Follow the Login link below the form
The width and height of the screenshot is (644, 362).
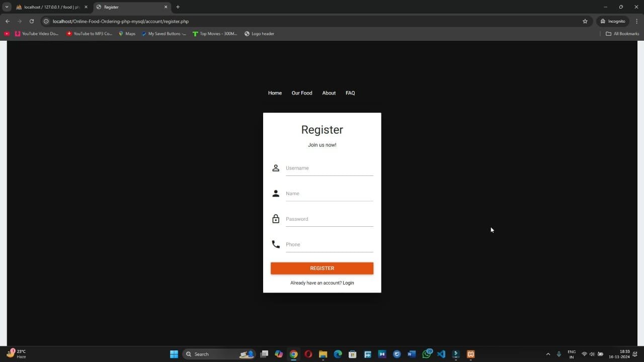(x=348, y=283)
